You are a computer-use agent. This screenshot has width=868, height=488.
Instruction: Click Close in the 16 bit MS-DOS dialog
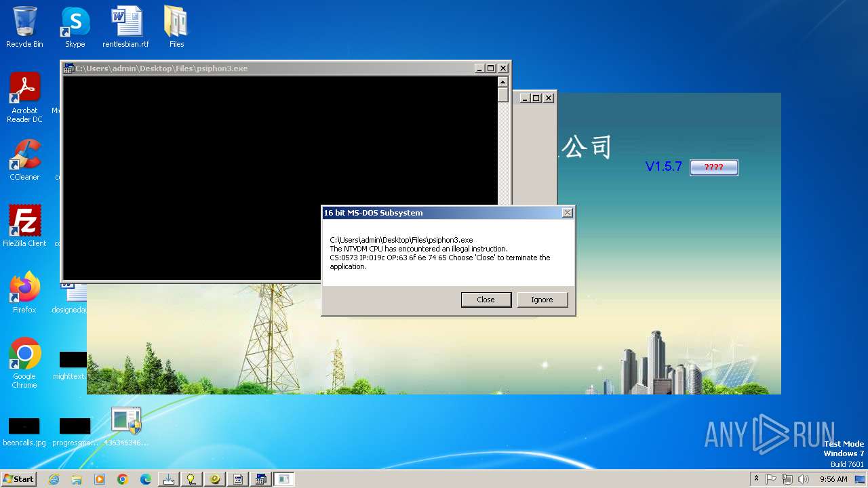pos(486,300)
